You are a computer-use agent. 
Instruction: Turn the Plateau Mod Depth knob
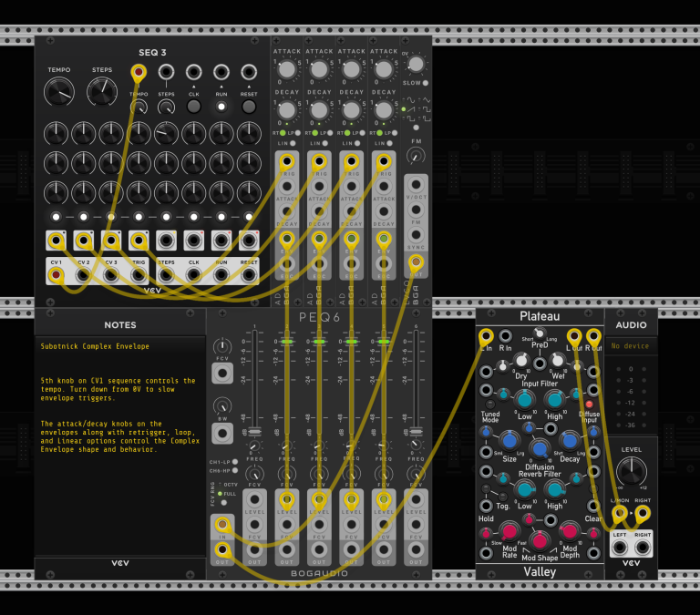click(x=570, y=531)
